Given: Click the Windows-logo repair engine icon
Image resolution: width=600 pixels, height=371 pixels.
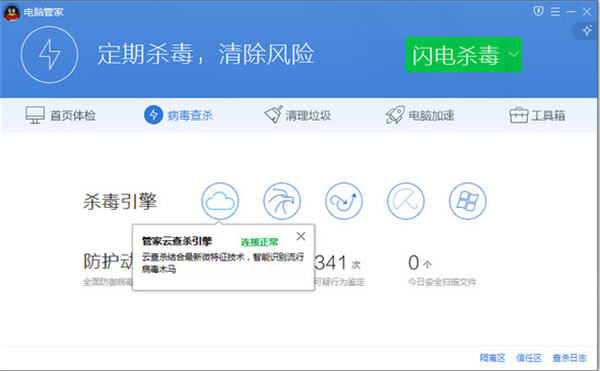Looking at the screenshot, I should coord(468,201).
